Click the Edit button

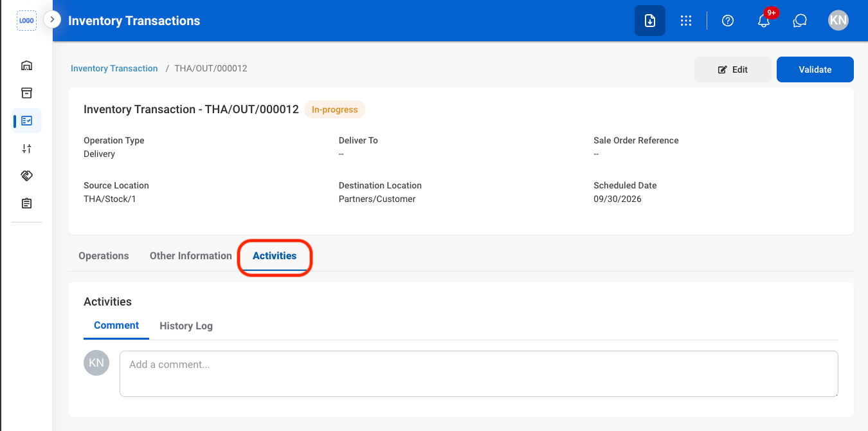tap(733, 69)
